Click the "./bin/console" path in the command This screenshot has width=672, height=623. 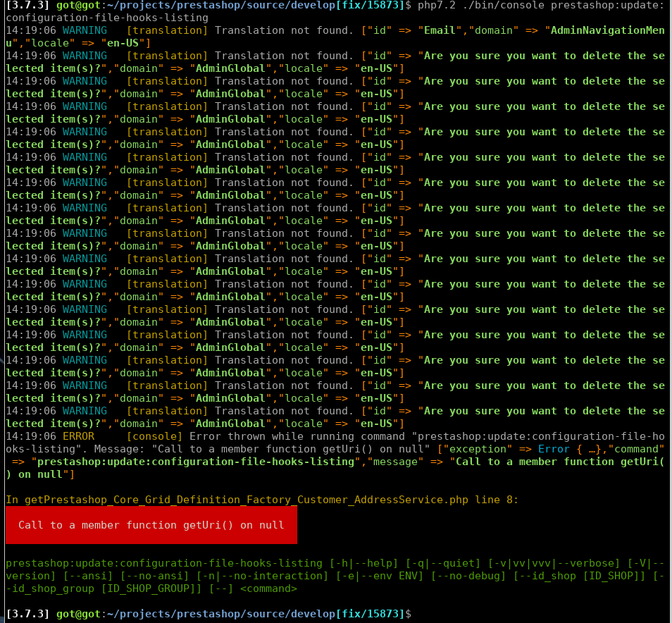504,5
